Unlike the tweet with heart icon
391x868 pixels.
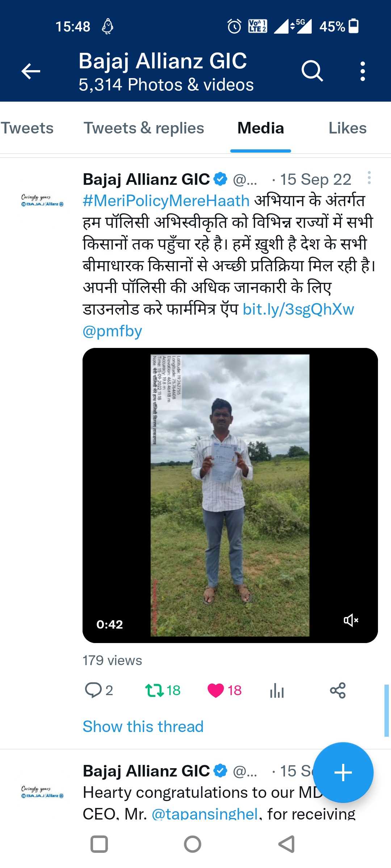[216, 690]
